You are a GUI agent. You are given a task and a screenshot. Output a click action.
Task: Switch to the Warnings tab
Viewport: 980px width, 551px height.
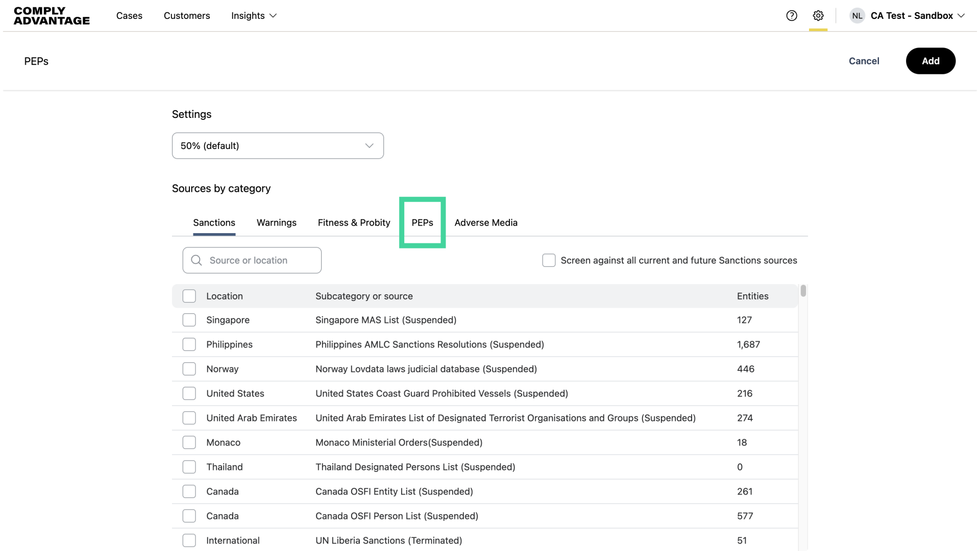pos(276,222)
